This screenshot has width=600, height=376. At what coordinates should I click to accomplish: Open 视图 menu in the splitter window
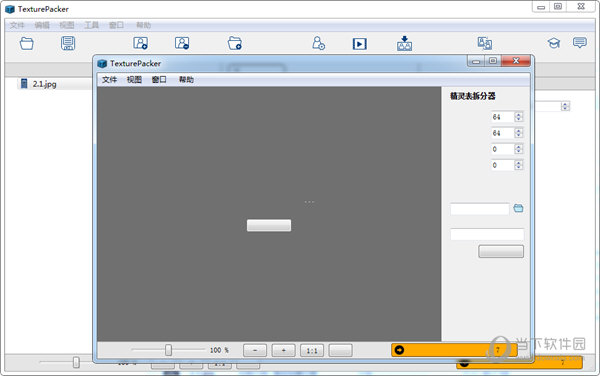coord(134,80)
